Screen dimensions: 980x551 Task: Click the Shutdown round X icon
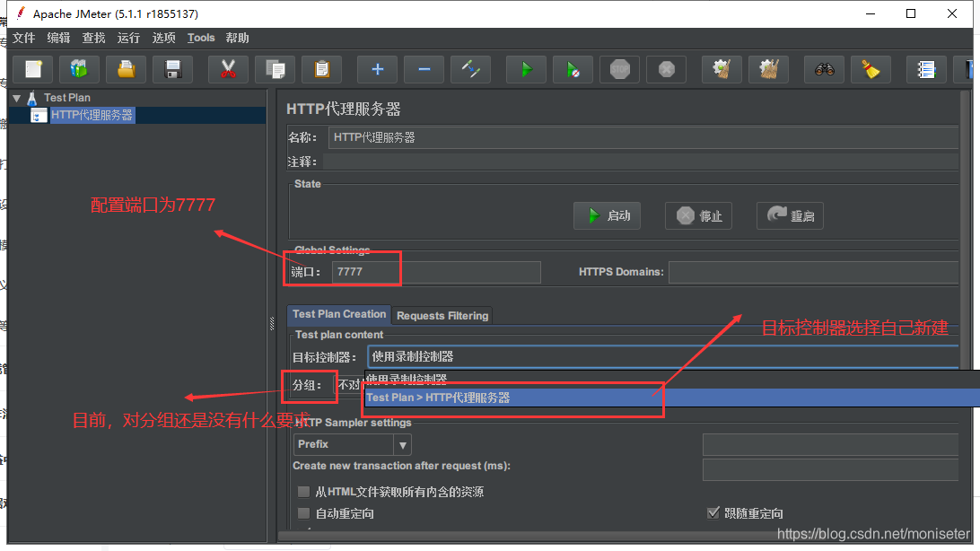coord(666,69)
